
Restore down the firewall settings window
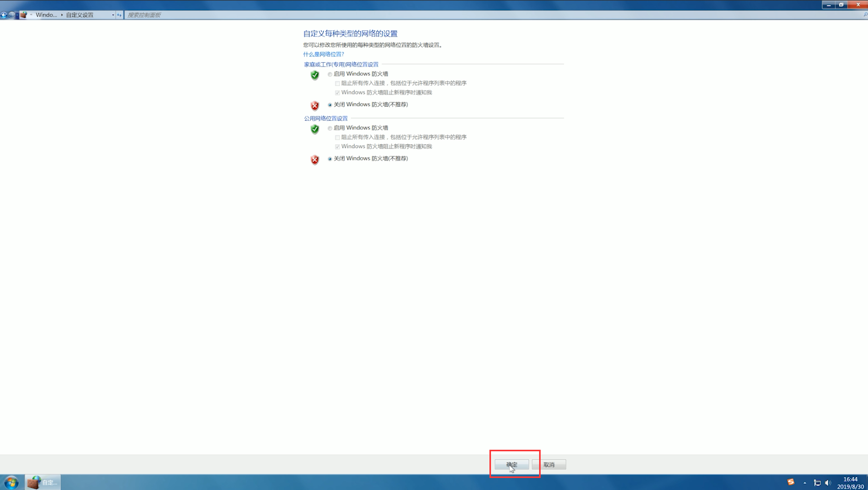(x=841, y=5)
